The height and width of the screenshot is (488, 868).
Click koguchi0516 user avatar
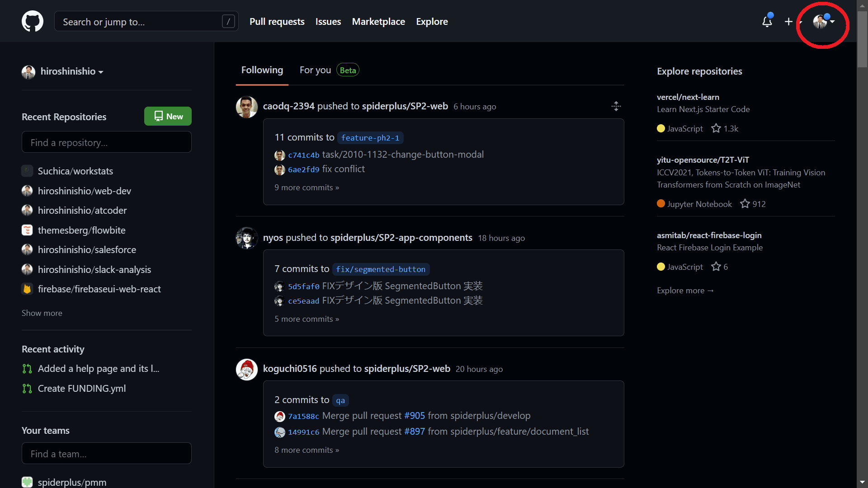tap(247, 370)
